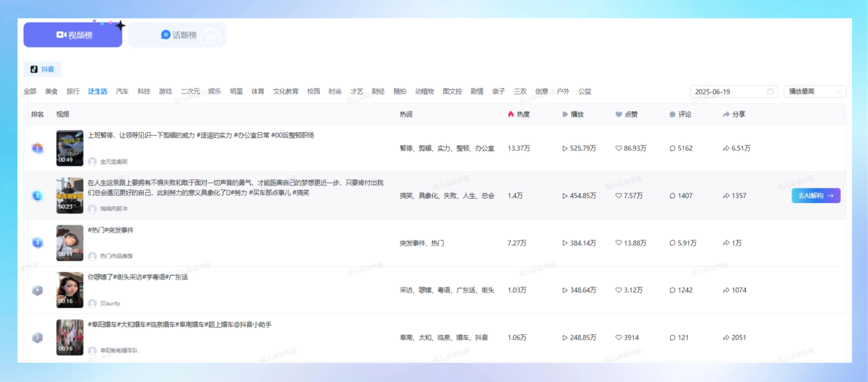The image size is (868, 382).
Task: Choose the 财经 category
Action: pyautogui.click(x=378, y=92)
